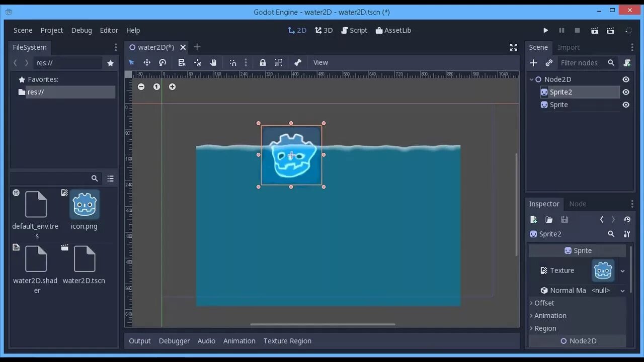644x362 pixels.
Task: Open the Scene menu
Action: [23, 30]
